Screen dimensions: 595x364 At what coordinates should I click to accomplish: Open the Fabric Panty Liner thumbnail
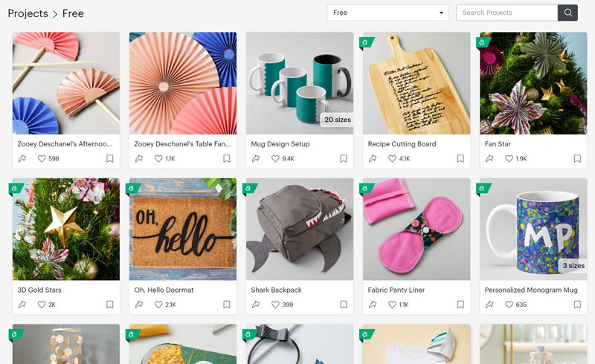point(416,229)
